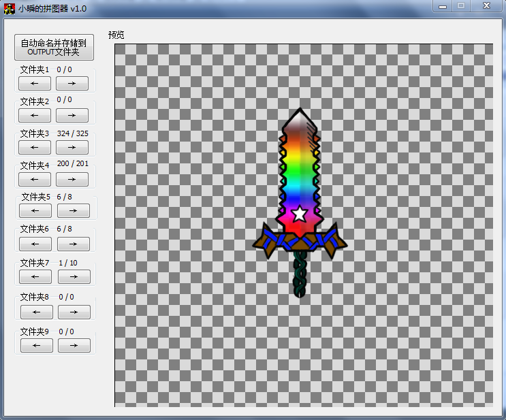Go to next image in 文件夹5

pos(74,210)
